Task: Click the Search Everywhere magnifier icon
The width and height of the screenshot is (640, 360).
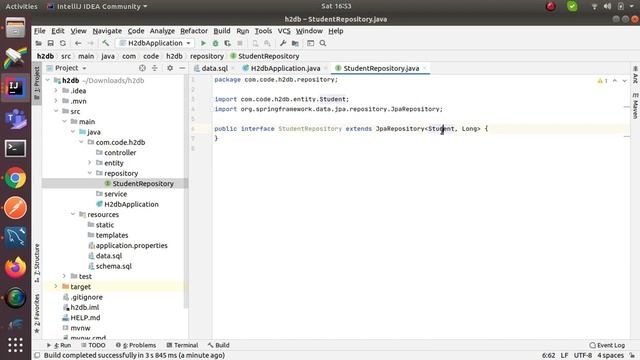Action: tap(323, 43)
